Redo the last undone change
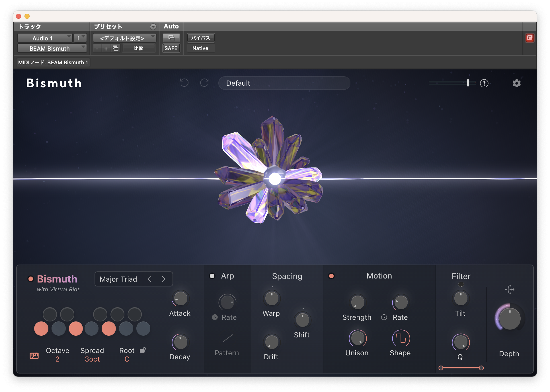550x392 pixels. pos(204,83)
